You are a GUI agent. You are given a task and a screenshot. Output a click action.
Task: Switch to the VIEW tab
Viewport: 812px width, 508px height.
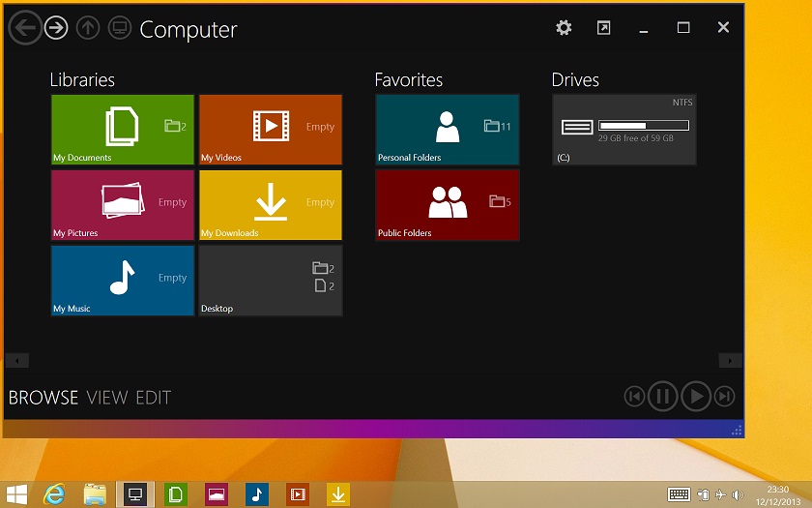click(107, 398)
